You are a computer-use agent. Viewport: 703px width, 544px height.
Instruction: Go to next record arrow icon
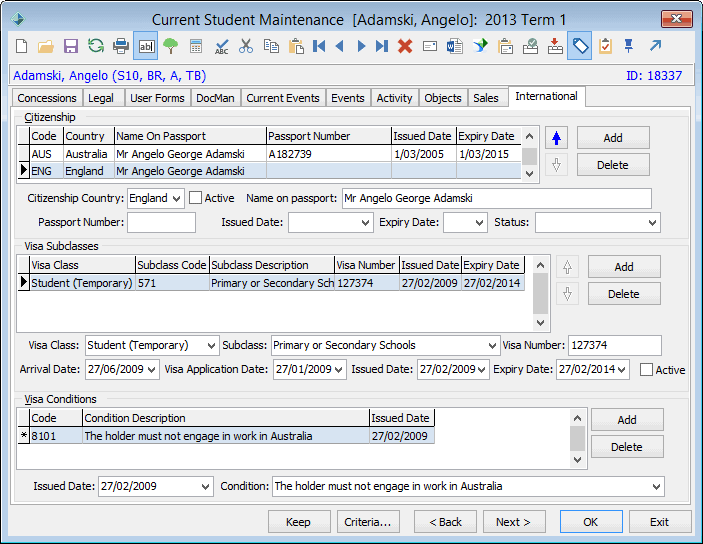pyautogui.click(x=361, y=46)
